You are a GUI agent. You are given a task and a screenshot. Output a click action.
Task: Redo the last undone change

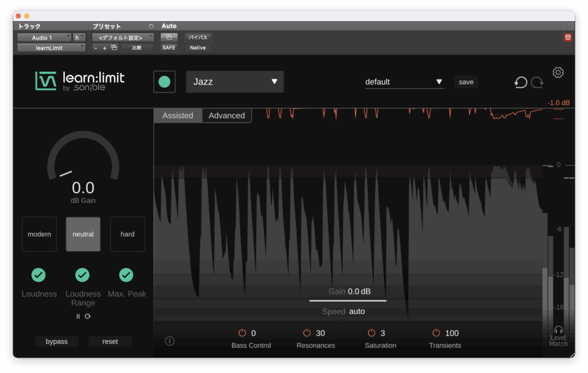pos(537,82)
